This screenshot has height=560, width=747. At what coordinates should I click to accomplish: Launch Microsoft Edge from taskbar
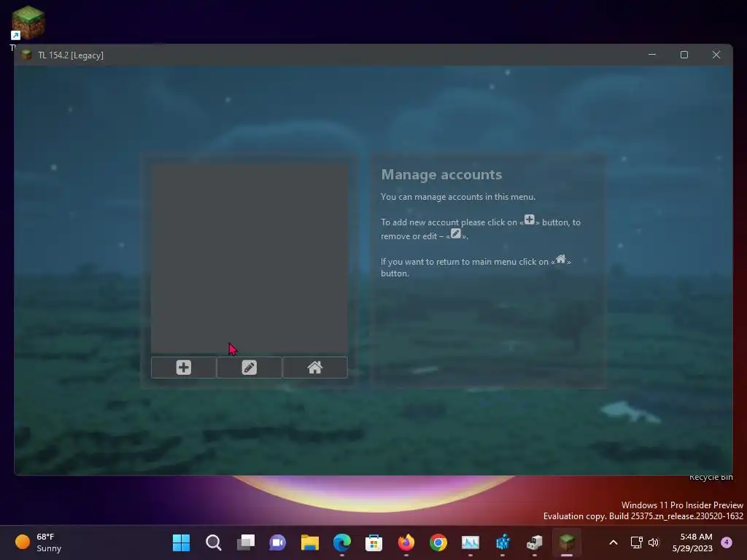pyautogui.click(x=341, y=542)
